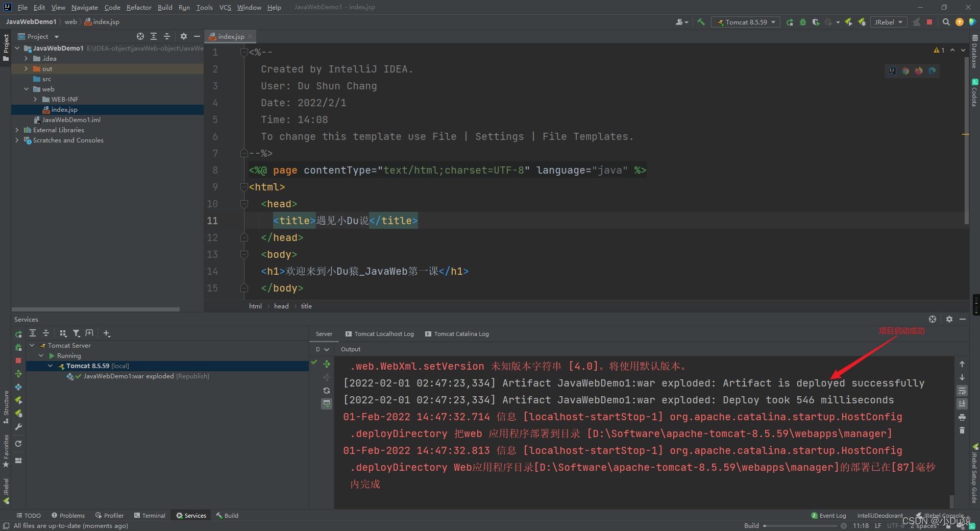The image size is (980, 531).
Task: Collapse Tomcat Server node in Services
Action: coord(32,345)
